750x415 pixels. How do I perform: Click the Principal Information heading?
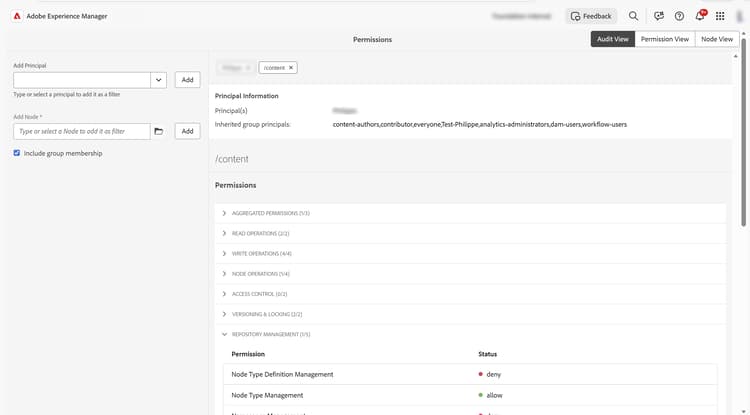tap(246, 96)
